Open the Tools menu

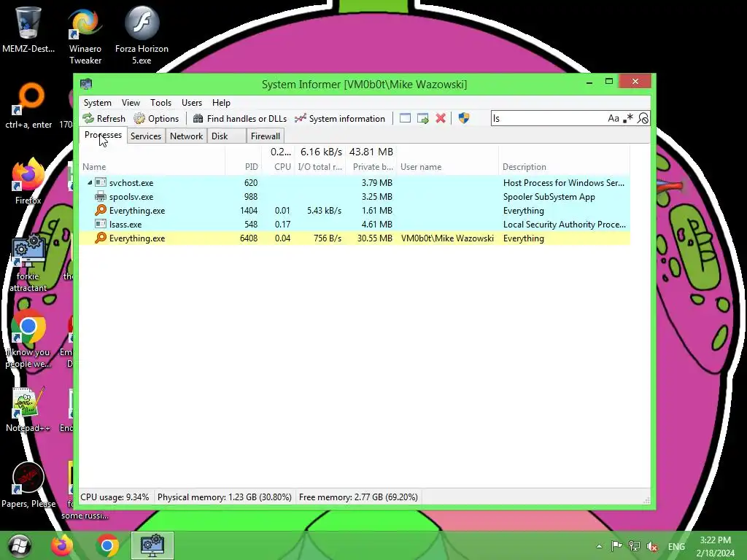tap(160, 103)
